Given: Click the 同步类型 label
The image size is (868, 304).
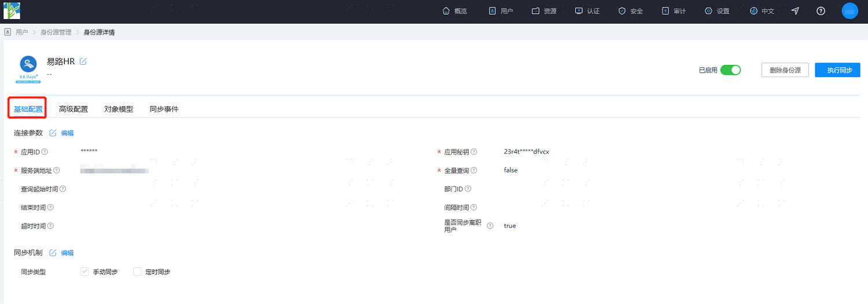Looking at the screenshot, I should tap(33, 272).
